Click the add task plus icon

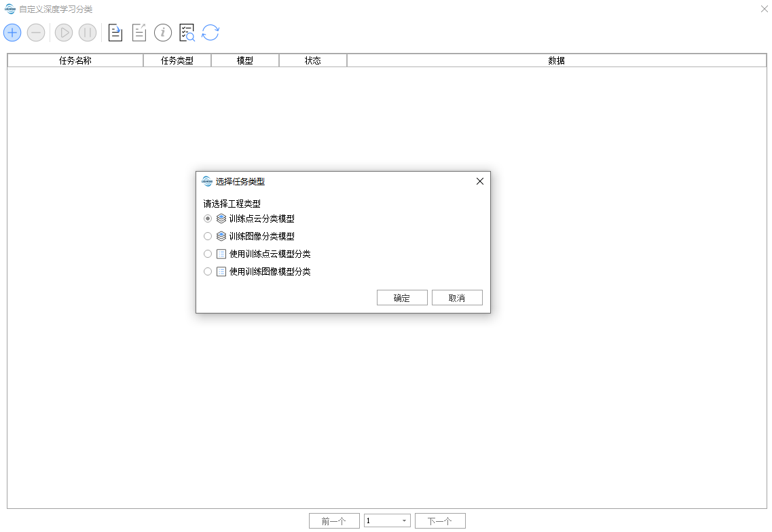coord(12,33)
